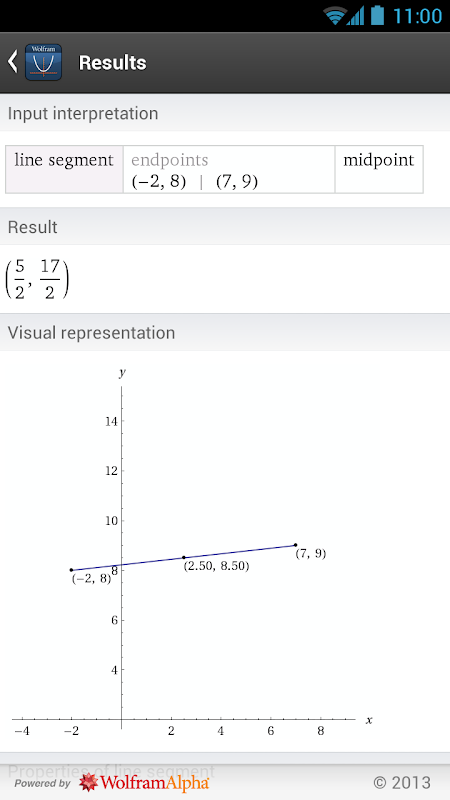Image resolution: width=450 pixels, height=800 pixels.
Task: Tap the (−2, 8) endpoint on graph
Action: [x=71, y=570]
